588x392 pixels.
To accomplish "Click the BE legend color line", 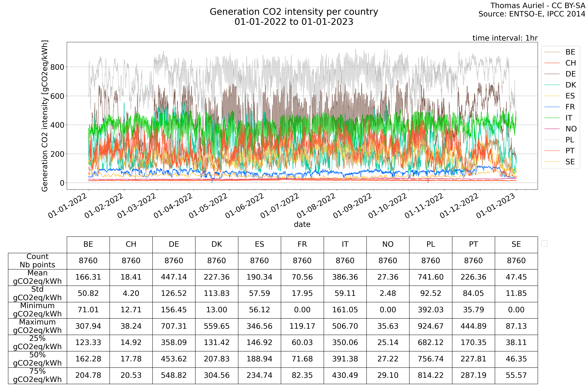I will click(x=552, y=52).
